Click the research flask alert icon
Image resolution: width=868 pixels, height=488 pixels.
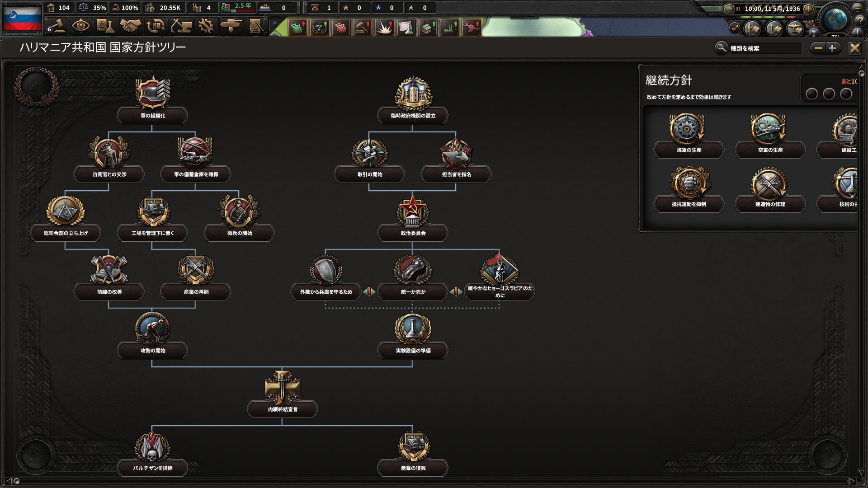click(x=406, y=28)
